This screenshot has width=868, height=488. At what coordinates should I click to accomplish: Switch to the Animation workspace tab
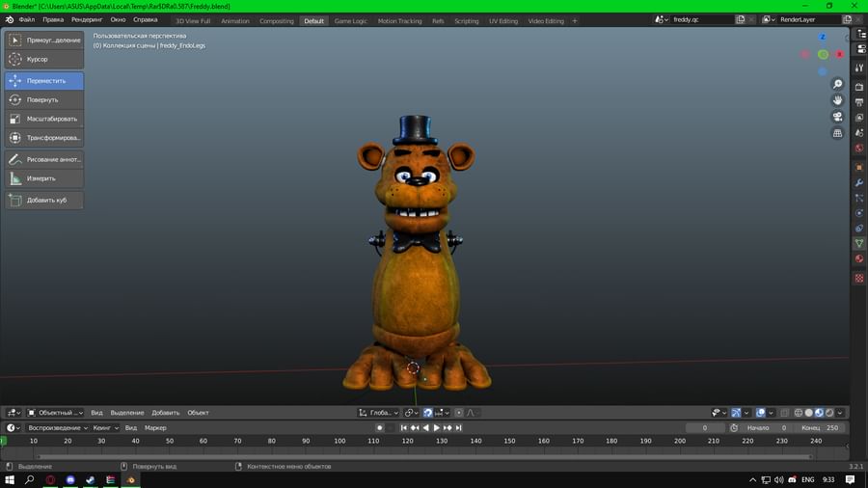235,21
